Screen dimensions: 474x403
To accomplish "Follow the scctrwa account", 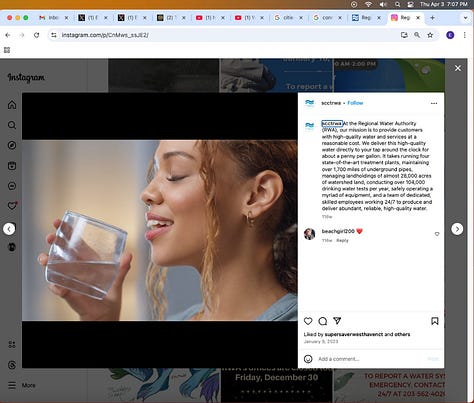I will point(355,103).
